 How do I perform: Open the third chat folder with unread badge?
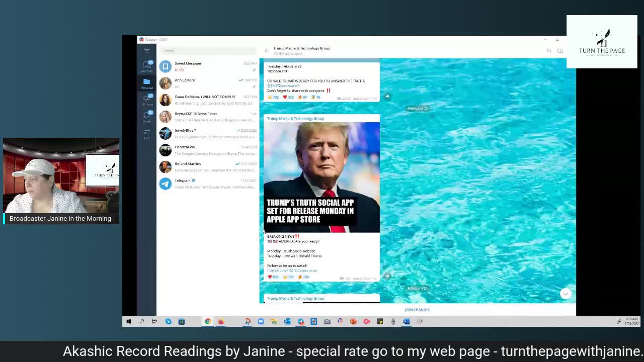pyautogui.click(x=146, y=100)
